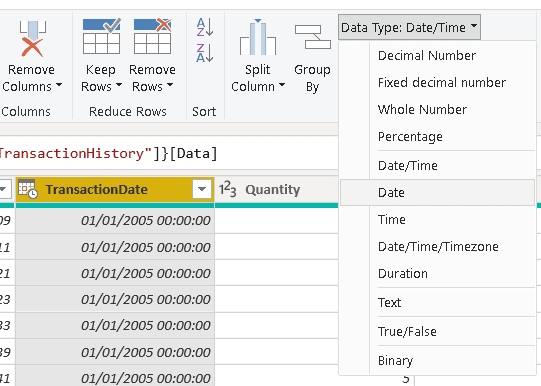
Task: Choose Whole Number data type
Action: click(x=437, y=109)
